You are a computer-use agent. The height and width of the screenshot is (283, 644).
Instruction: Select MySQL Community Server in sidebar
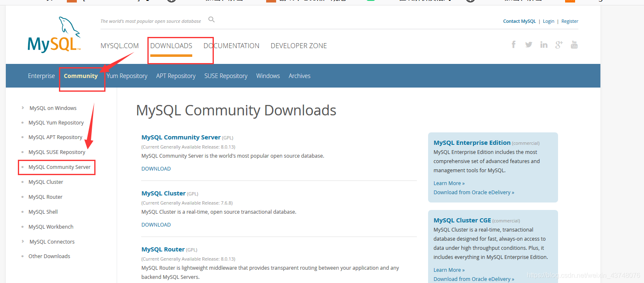click(59, 167)
